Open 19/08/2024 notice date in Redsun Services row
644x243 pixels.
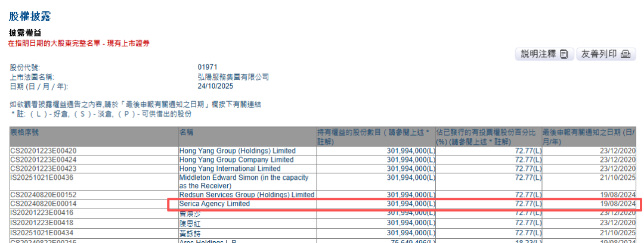[x=618, y=195]
